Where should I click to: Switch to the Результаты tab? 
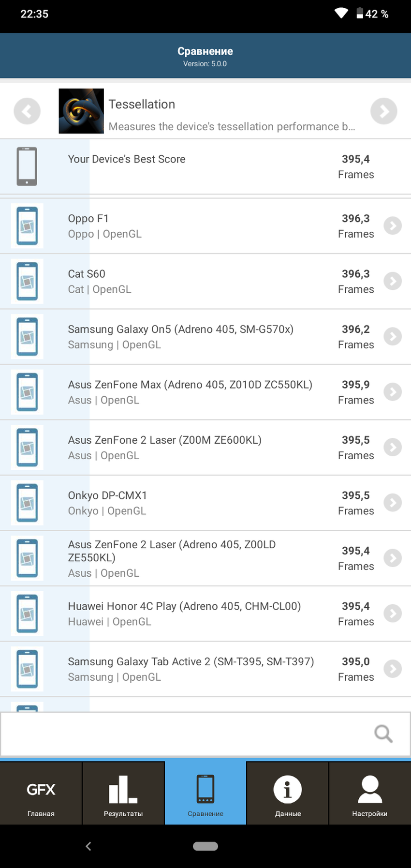[123, 793]
